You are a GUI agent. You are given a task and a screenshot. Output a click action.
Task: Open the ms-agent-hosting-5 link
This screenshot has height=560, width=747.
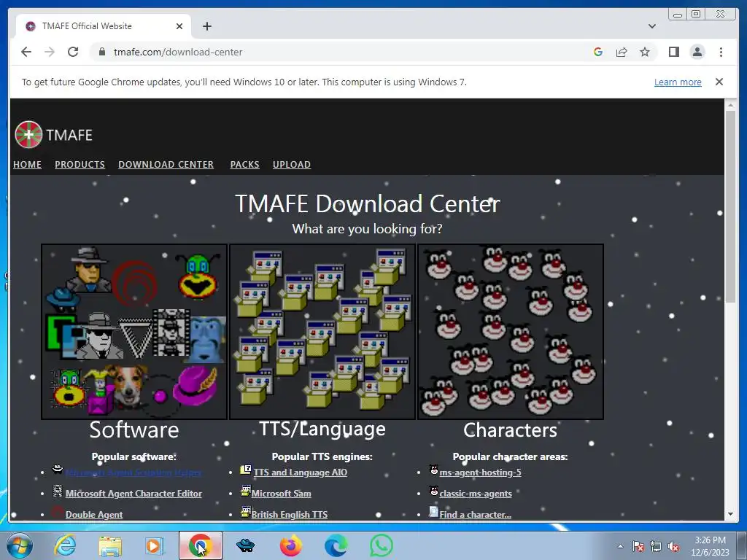click(480, 472)
